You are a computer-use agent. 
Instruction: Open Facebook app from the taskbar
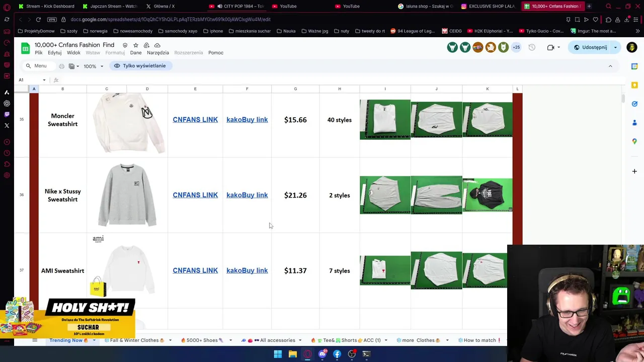[337, 354]
